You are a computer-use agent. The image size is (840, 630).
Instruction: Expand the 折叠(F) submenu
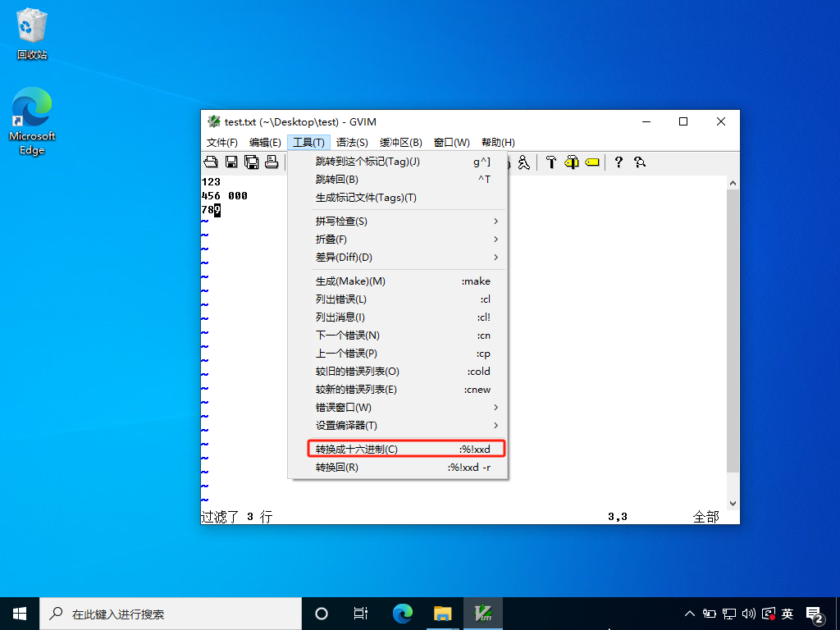tap(398, 240)
